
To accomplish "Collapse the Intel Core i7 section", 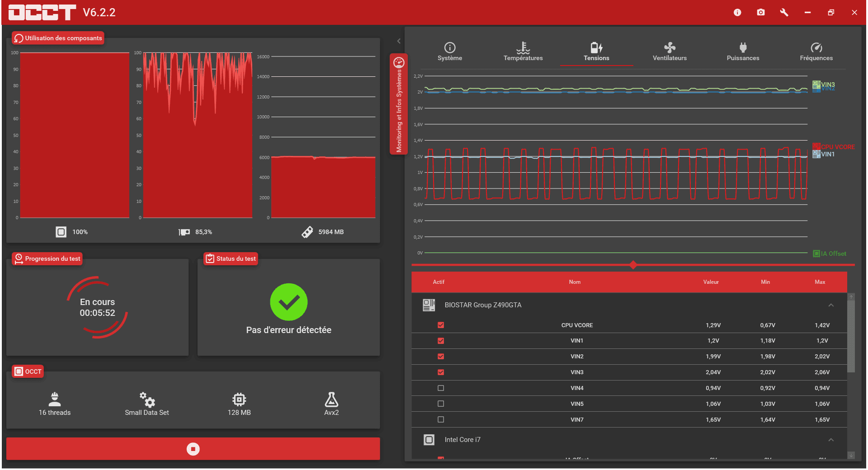I will point(831,440).
